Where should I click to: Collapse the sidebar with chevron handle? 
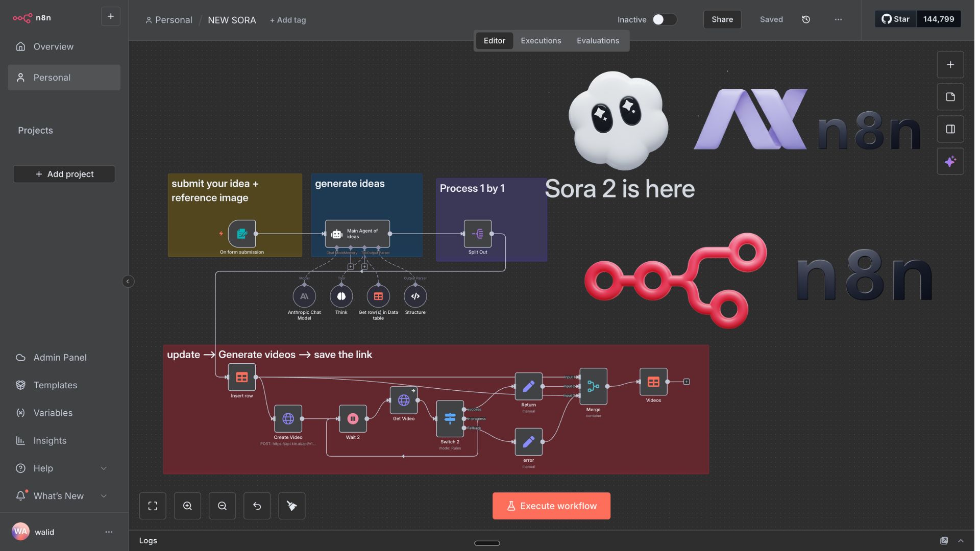[x=128, y=282]
